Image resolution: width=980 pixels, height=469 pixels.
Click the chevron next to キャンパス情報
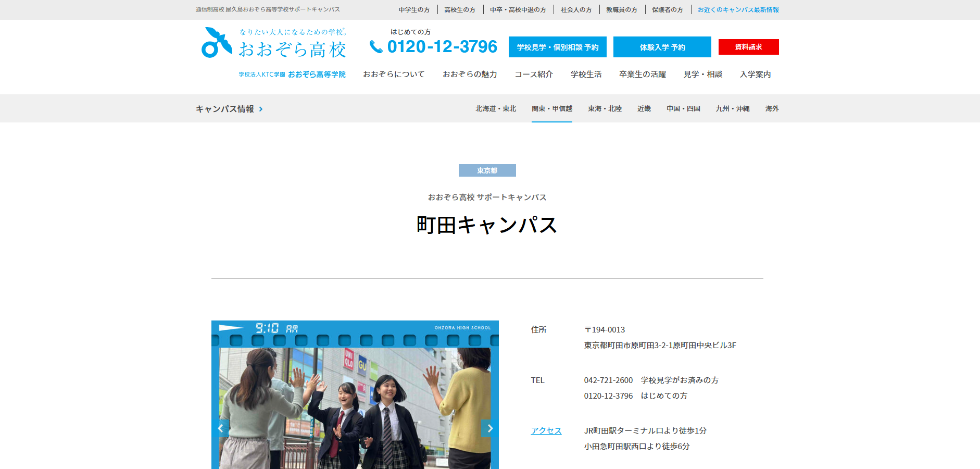[261, 109]
